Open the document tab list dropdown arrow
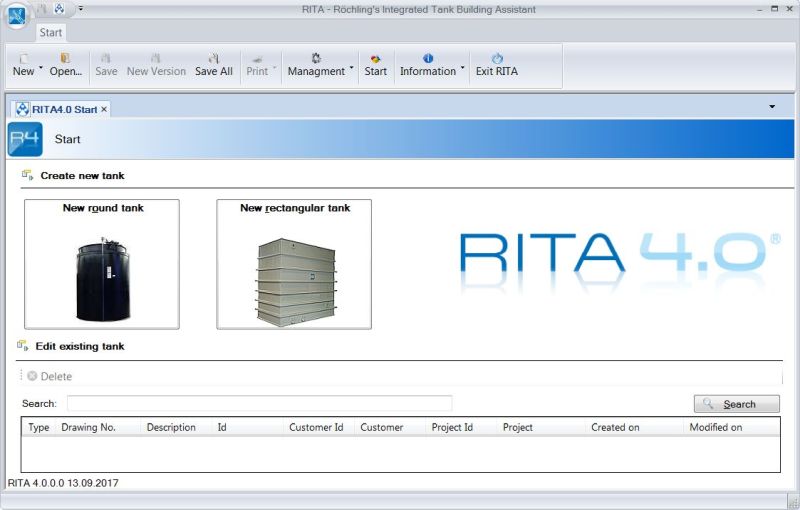800x510 pixels. (772, 106)
